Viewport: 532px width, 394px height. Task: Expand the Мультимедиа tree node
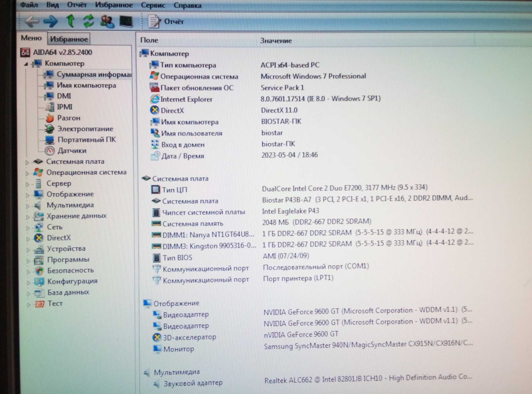coord(27,206)
